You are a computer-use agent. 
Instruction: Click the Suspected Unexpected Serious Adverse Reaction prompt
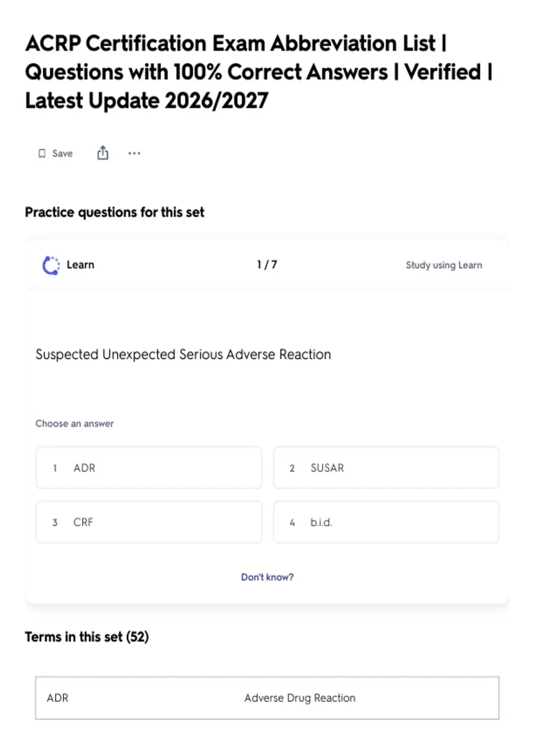183,354
